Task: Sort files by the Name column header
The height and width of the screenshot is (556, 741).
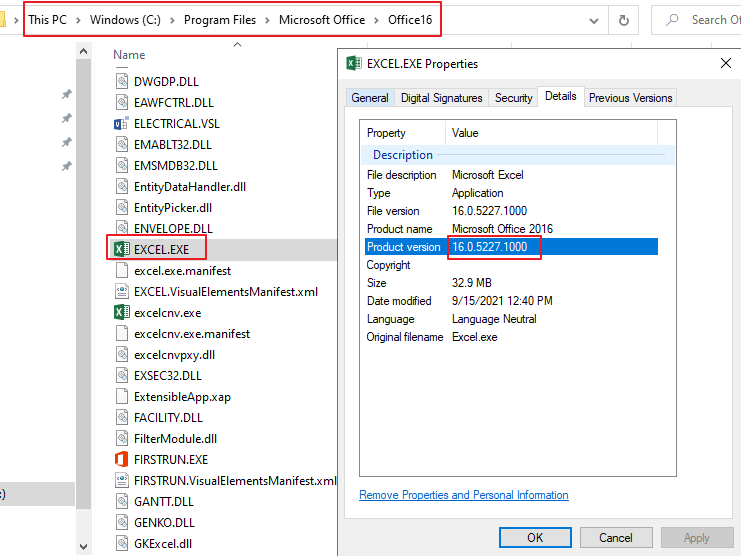Action: (x=129, y=55)
